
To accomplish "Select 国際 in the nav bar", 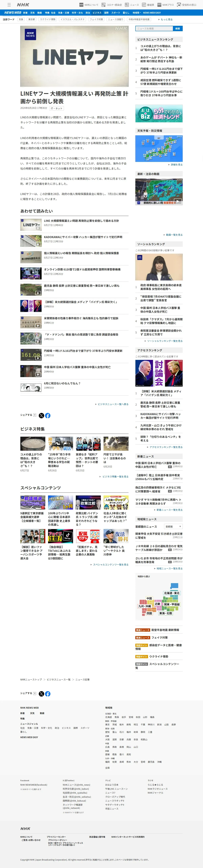I will point(106,13).
